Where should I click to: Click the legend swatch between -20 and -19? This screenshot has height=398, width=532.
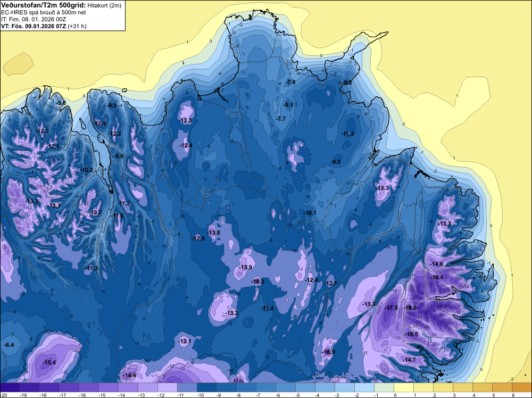pos(10,387)
